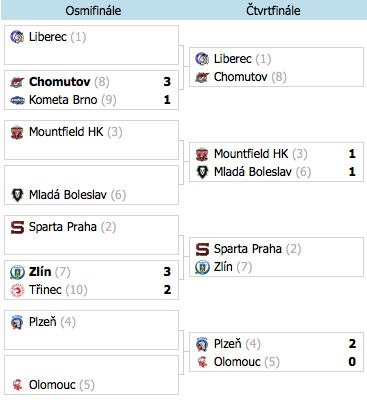Open Olomouc link in Osmifinále column
The image size is (367, 400).
52,385
